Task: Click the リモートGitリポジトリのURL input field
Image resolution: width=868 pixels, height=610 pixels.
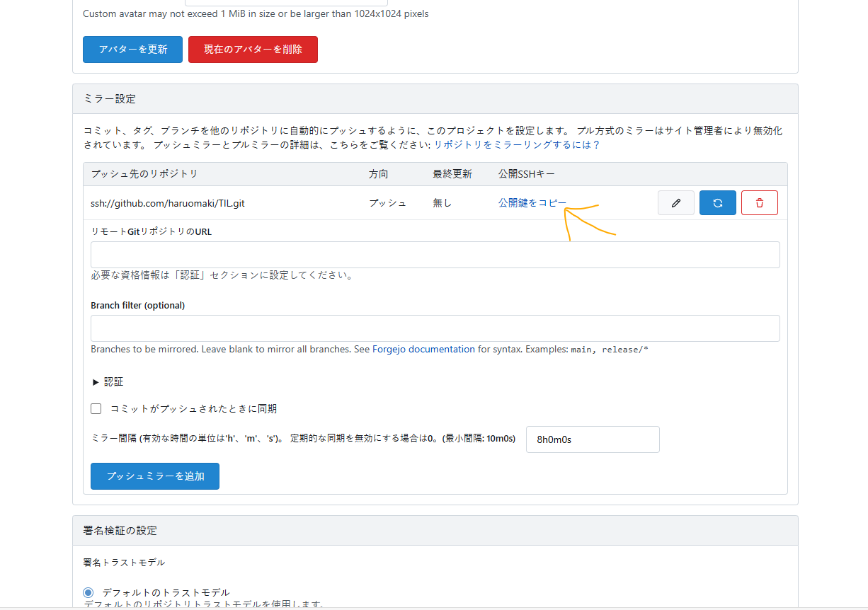Action: point(435,255)
